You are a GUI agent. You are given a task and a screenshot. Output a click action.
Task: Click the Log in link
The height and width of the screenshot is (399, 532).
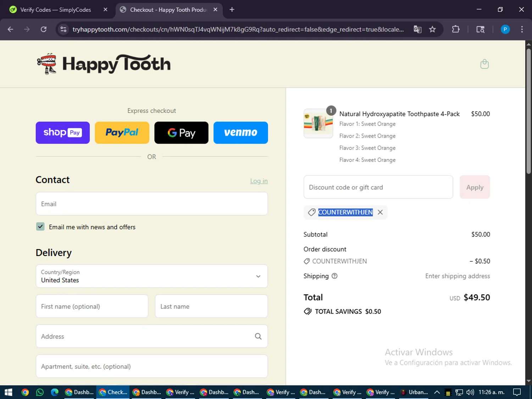259,181
